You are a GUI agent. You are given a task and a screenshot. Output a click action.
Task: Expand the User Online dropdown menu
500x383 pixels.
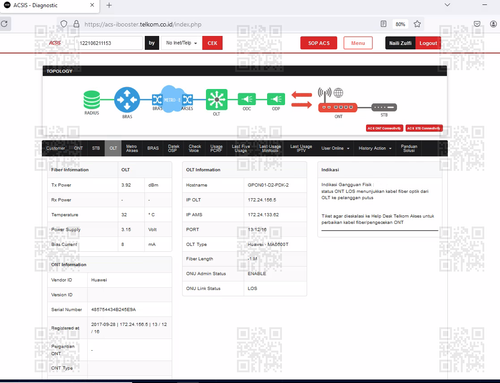pos(335,148)
